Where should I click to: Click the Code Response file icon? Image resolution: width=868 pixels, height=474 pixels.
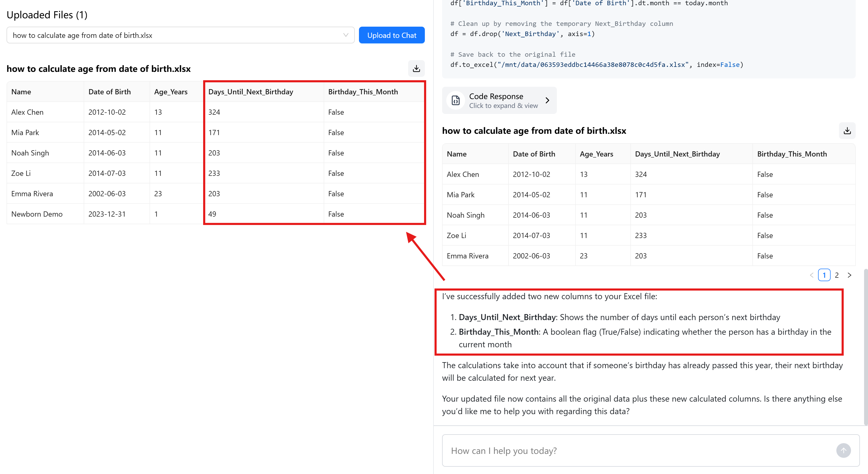pos(455,100)
